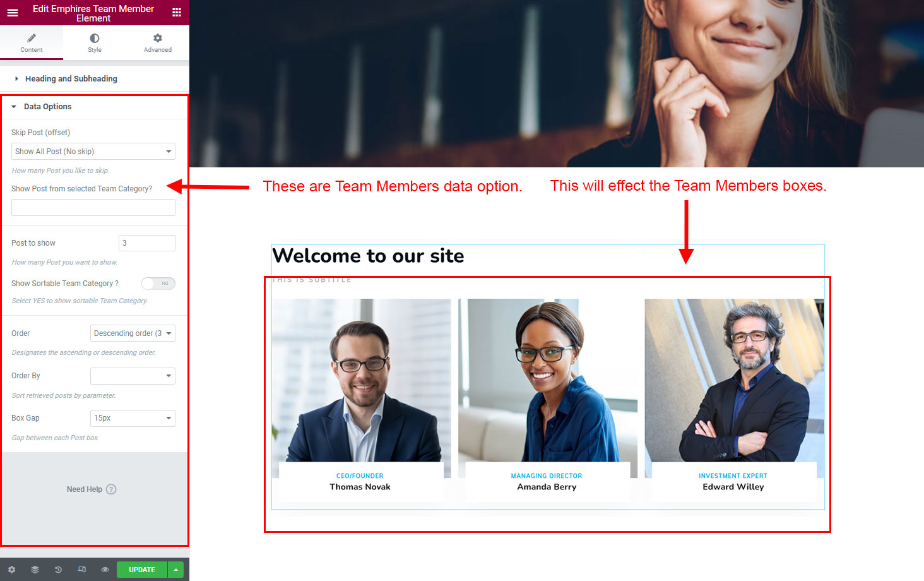Open the Navigator layers icon

click(35, 570)
